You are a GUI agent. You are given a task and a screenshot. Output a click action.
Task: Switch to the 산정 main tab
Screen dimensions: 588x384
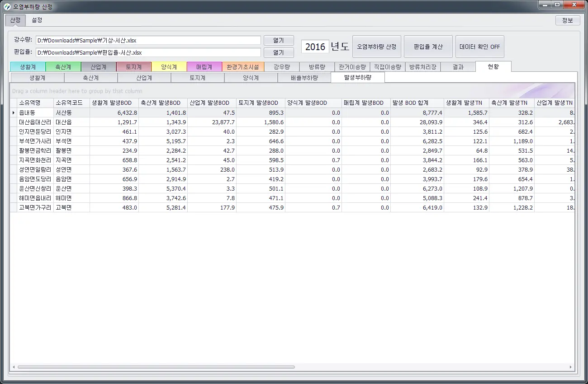tap(15, 20)
